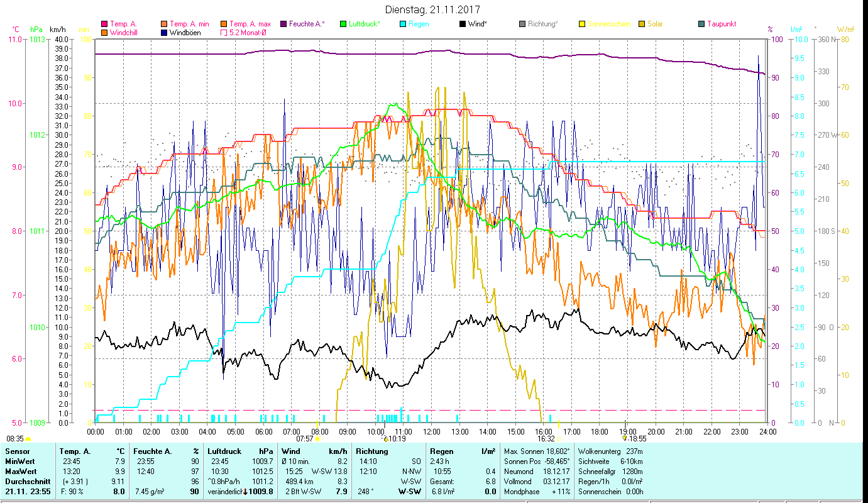Click the hollow 5.2 Monat-Ø legend box
868x503 pixels.
point(224,32)
